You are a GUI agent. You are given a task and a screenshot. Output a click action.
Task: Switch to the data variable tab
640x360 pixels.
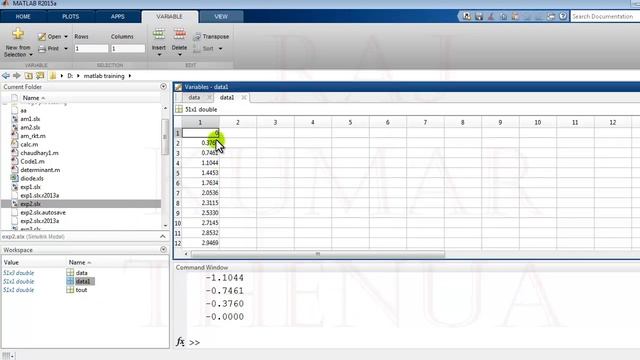[x=194, y=97]
